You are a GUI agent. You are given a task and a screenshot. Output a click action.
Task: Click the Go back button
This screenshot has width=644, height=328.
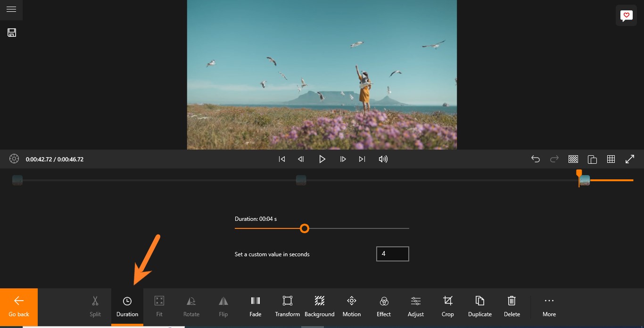(x=19, y=307)
